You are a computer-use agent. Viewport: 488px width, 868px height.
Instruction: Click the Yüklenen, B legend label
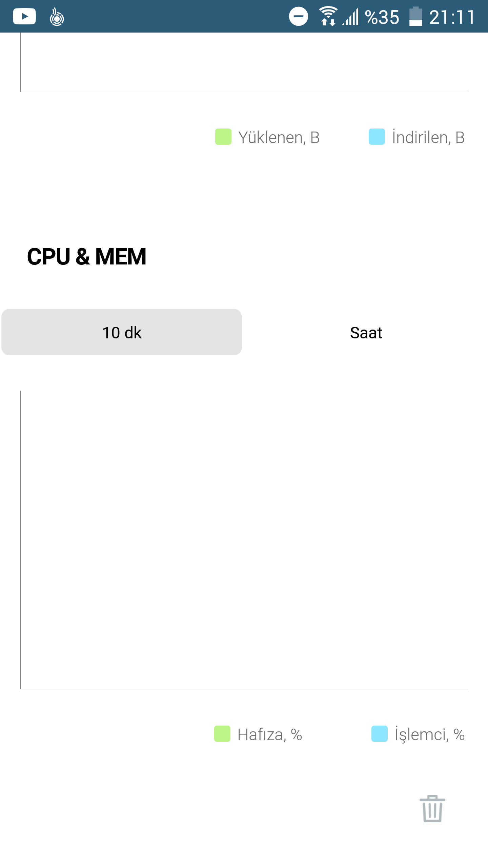coord(279,137)
